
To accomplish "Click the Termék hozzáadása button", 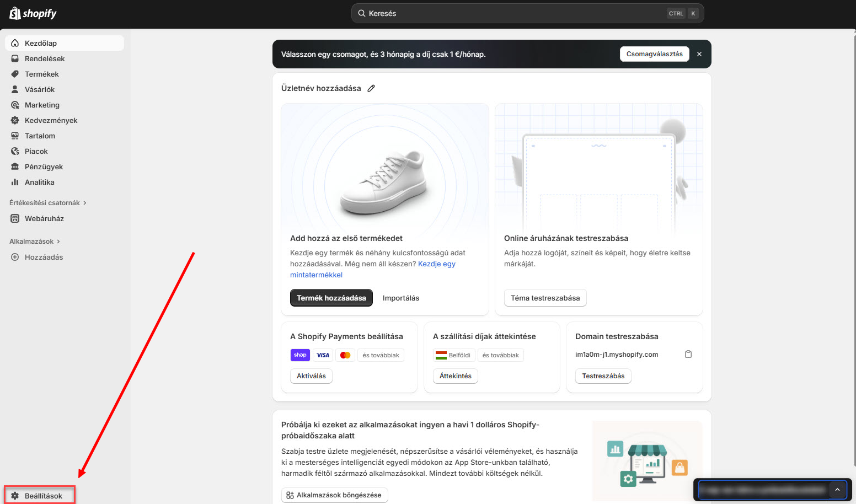I will [331, 298].
